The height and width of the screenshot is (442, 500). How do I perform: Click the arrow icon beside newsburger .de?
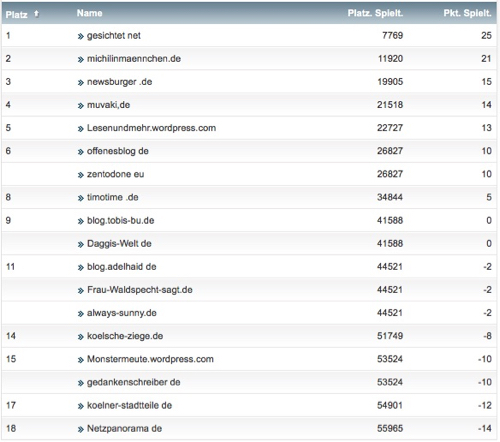80,83
